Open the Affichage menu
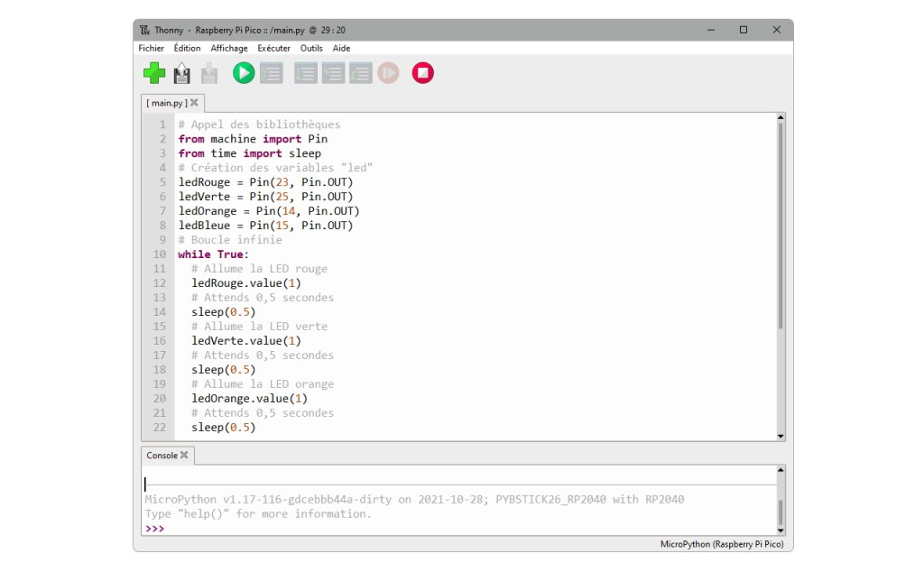The image size is (924, 563). [229, 48]
